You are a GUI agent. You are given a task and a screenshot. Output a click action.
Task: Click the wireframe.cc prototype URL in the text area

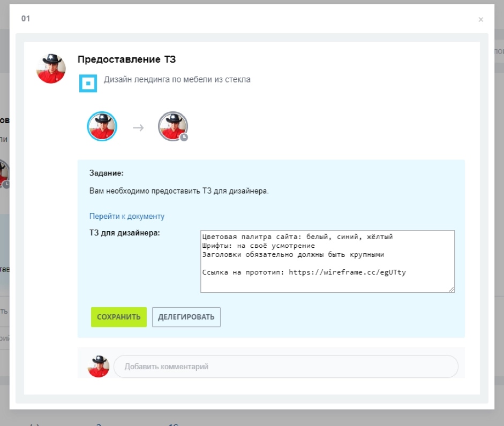(x=347, y=272)
